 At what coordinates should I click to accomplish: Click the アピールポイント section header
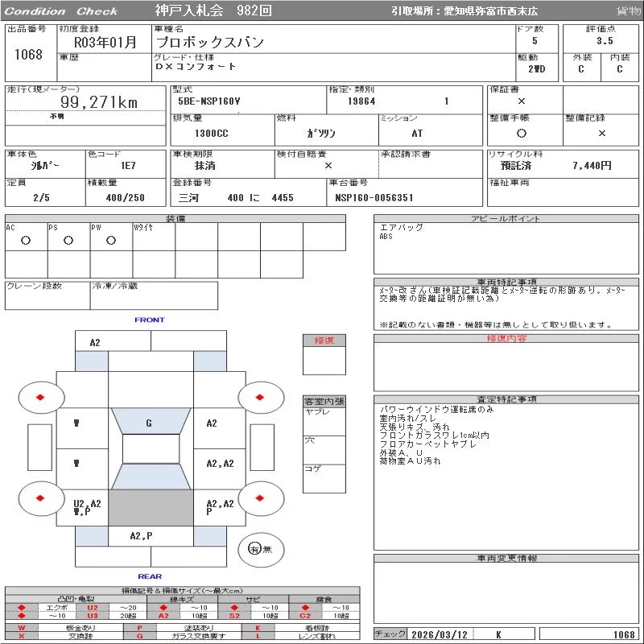(x=506, y=219)
